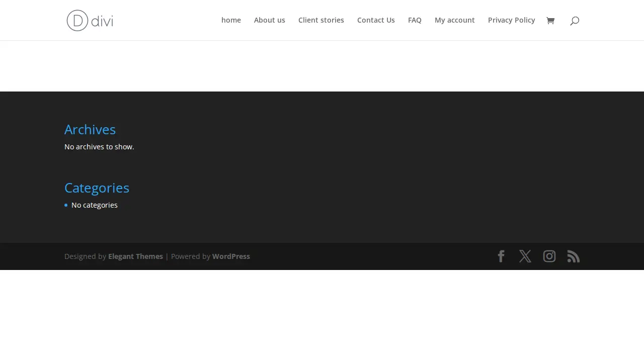The height and width of the screenshot is (362, 644).
Task: Click the Categories widget heading
Action: pos(97,188)
